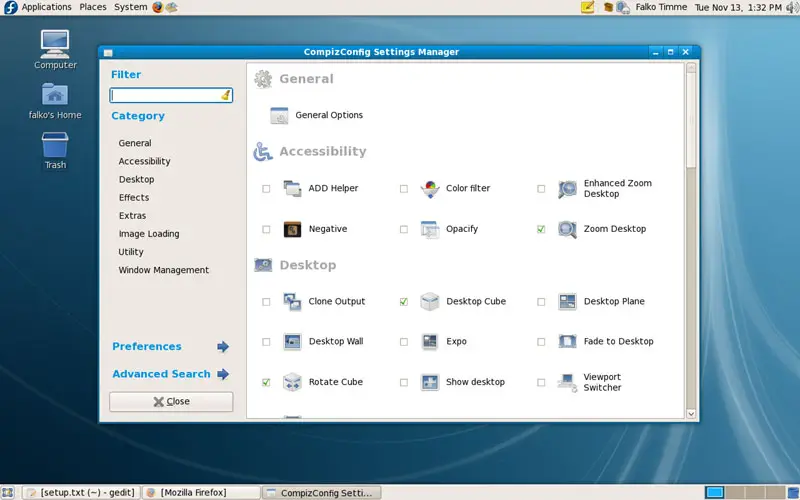
Task: Open the Preferences link
Action: point(147,346)
